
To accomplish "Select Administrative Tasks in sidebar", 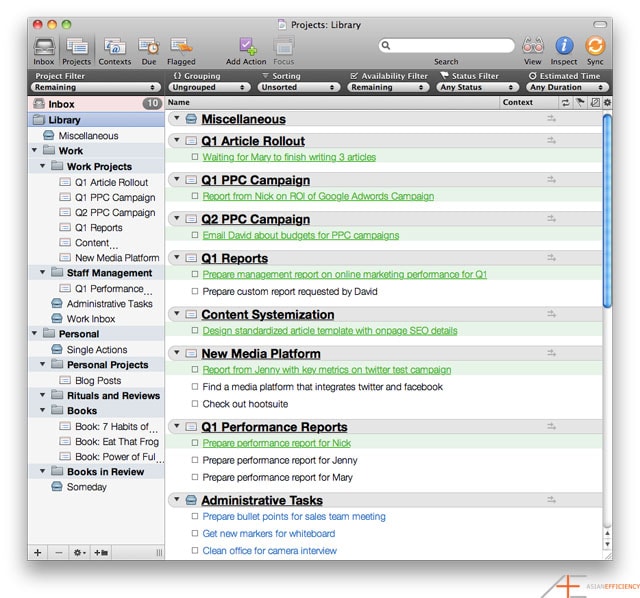I will click(109, 304).
